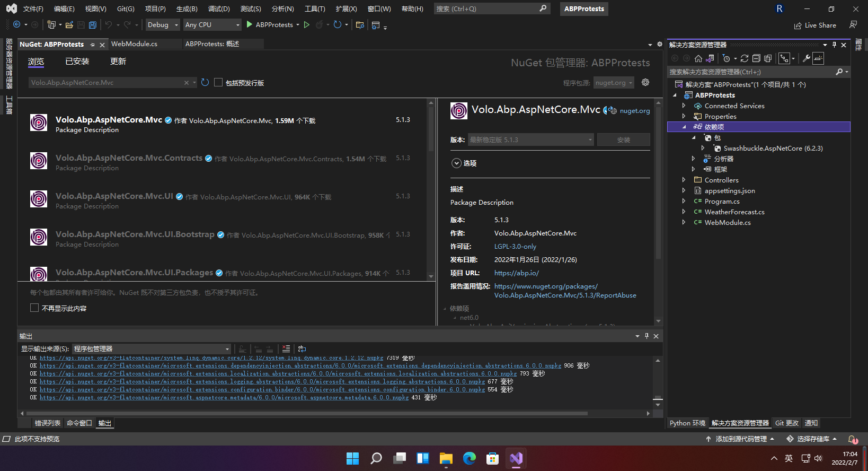Click the Undo arrow icon
This screenshot has width=868, height=471.
tap(109, 25)
